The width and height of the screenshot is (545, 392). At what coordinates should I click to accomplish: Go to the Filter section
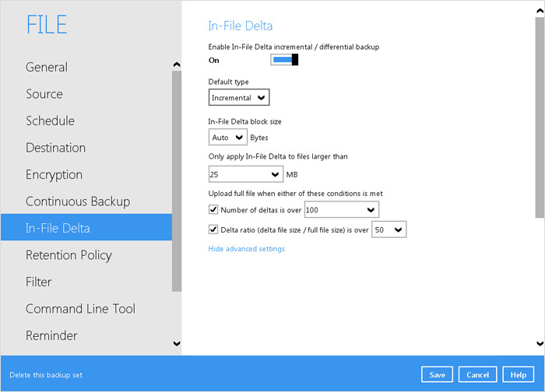pyautogui.click(x=39, y=282)
